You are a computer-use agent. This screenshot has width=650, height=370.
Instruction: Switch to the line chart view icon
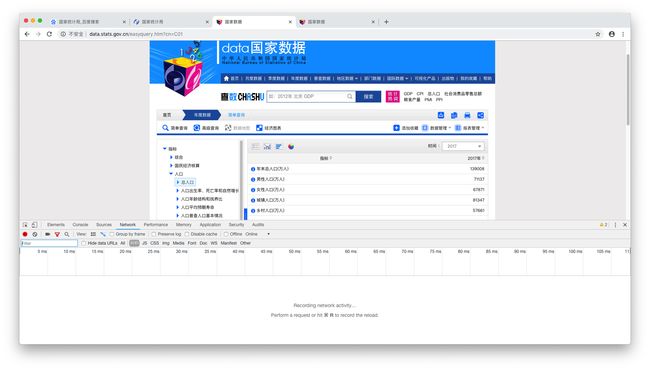click(267, 147)
